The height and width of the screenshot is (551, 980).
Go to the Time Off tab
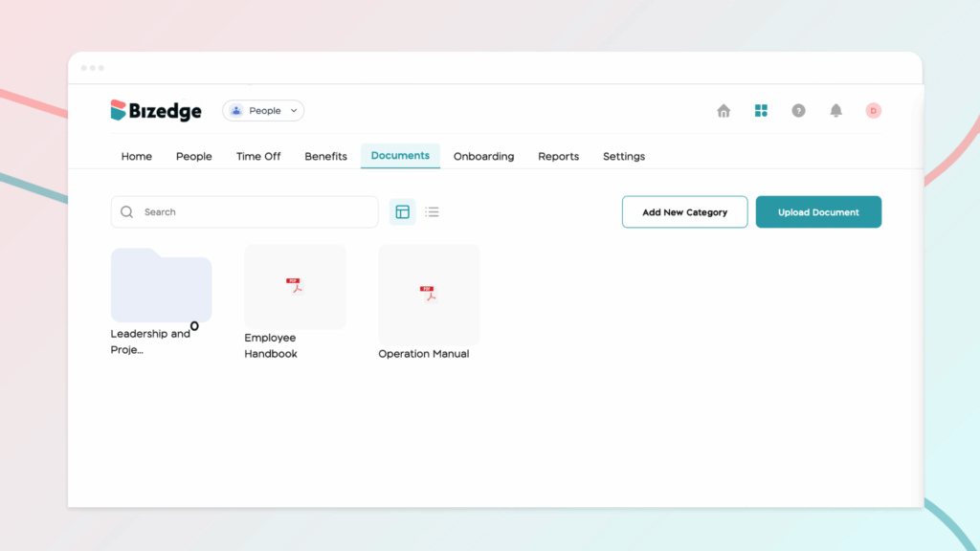coord(258,157)
